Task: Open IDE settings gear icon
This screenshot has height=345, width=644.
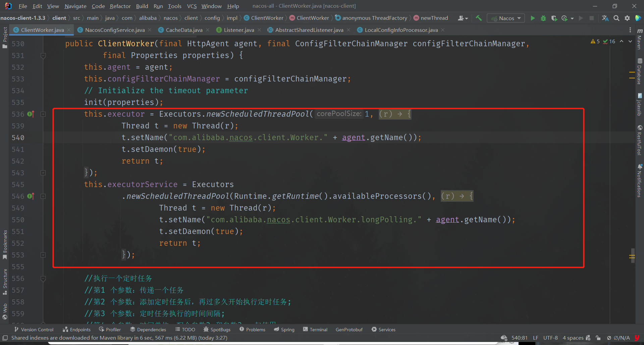Action: 627,18
